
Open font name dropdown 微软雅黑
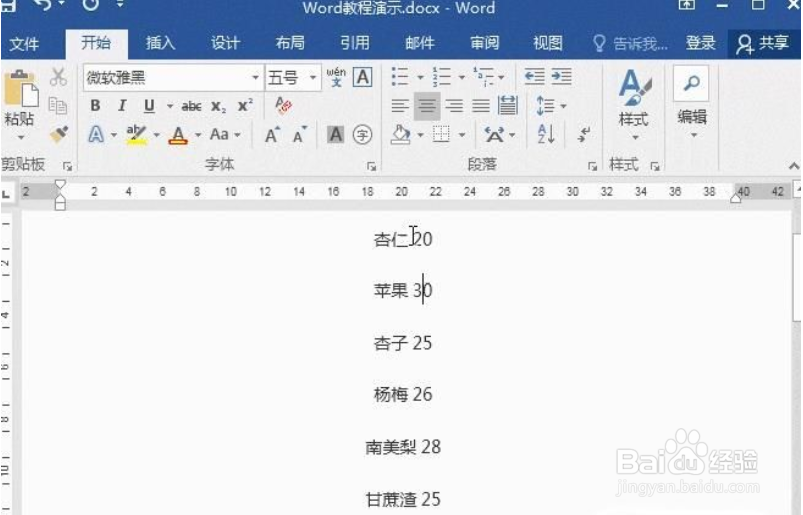tap(255, 78)
